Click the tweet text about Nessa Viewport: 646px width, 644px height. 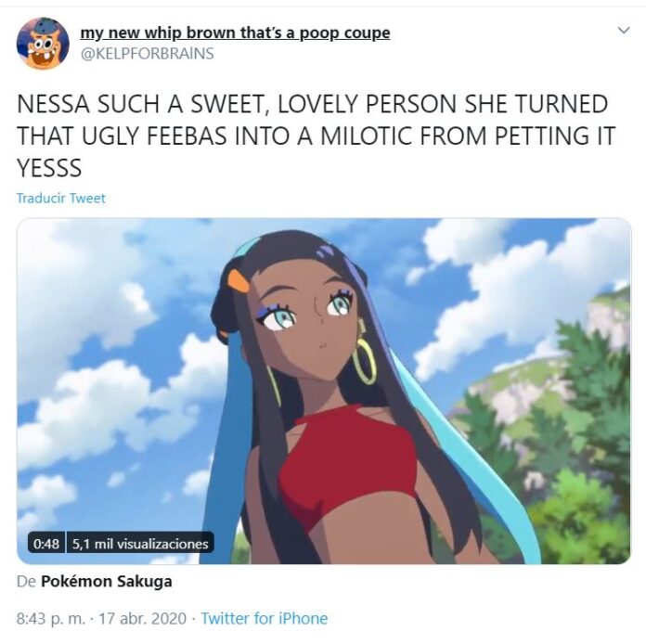coord(316,136)
